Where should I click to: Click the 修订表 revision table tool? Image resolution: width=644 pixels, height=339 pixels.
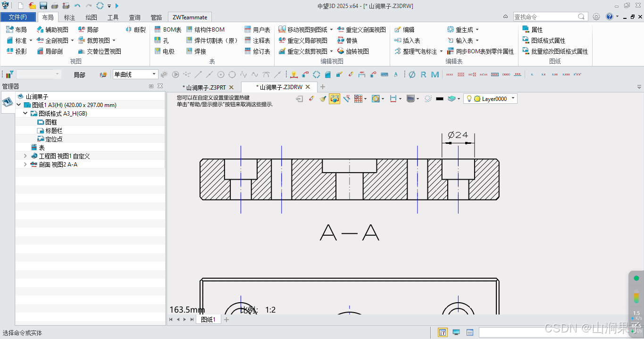pyautogui.click(x=258, y=51)
